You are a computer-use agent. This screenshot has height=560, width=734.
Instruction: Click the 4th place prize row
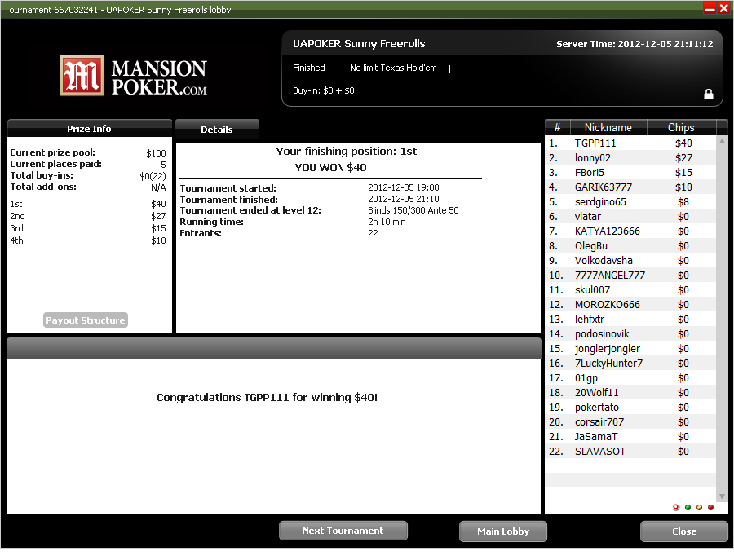click(x=88, y=240)
